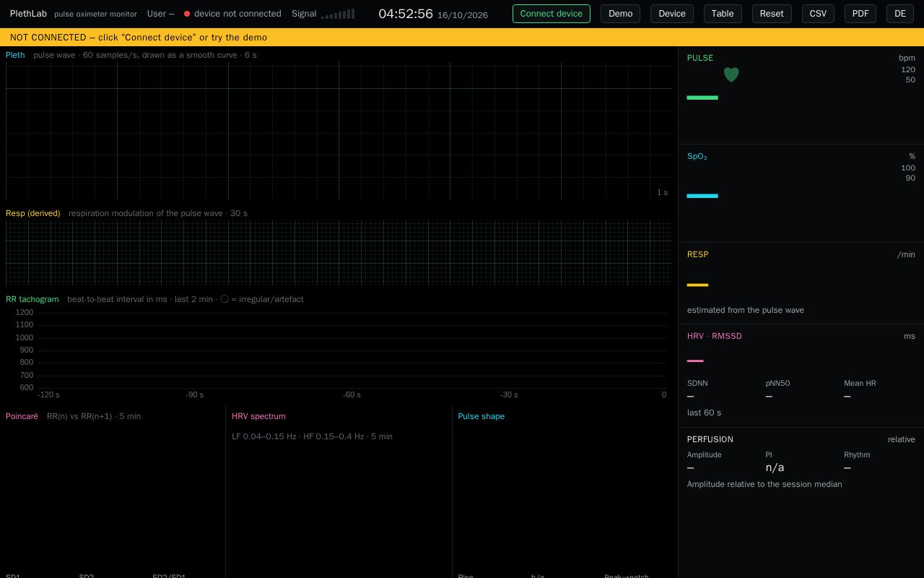
Task: Click "estimated from the pulse wave" note
Action: pos(746,310)
